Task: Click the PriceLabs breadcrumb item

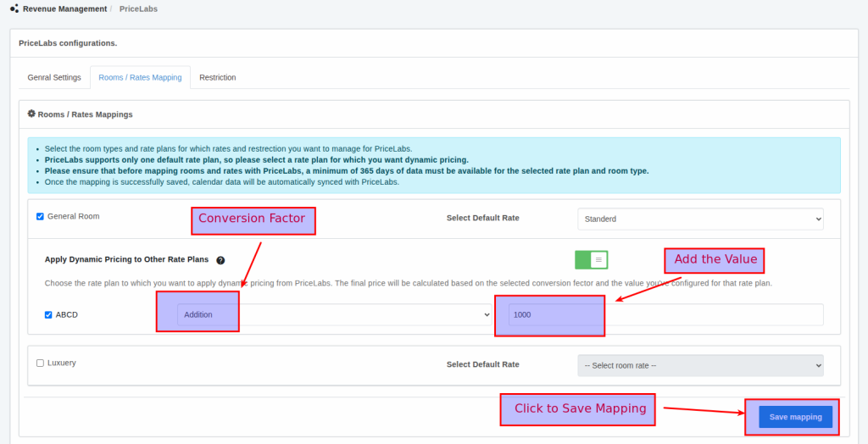Action: 138,9
